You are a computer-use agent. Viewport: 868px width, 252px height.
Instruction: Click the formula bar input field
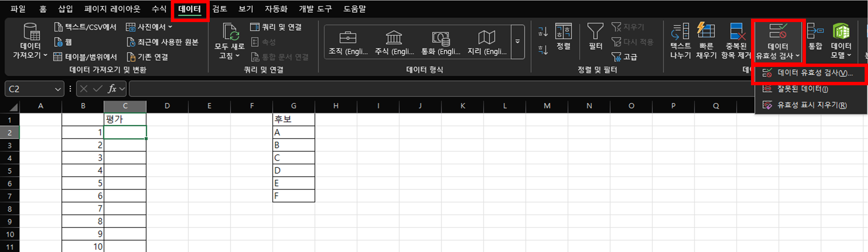pos(441,89)
